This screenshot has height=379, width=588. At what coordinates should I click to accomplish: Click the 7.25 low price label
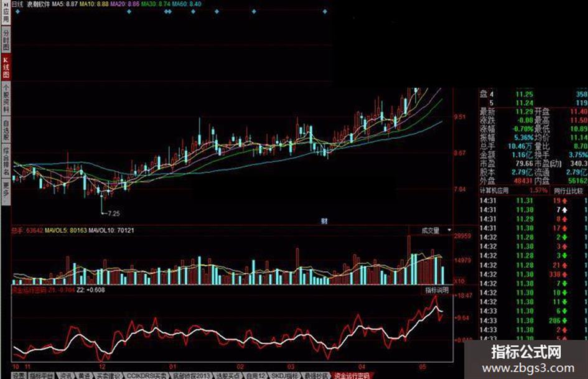[x=113, y=213]
